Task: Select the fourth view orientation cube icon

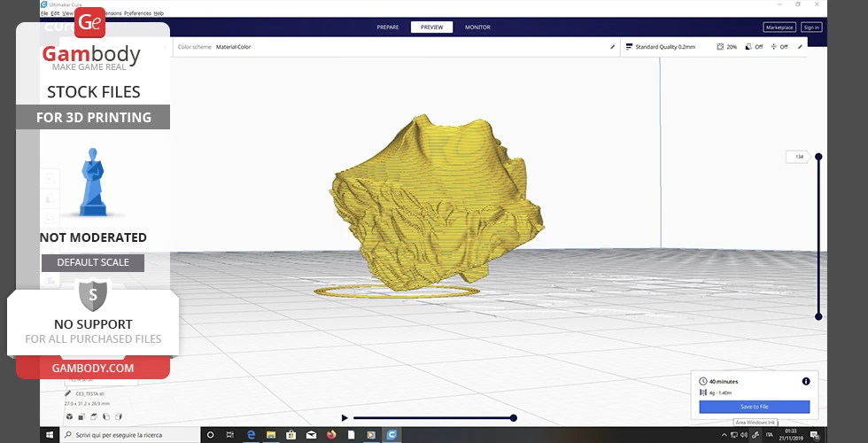Action: (x=106, y=417)
